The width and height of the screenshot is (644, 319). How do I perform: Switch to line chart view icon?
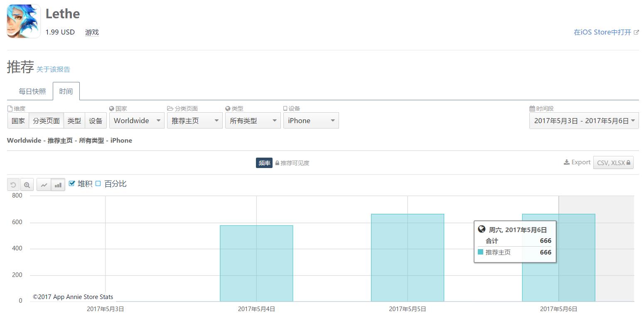[44, 185]
